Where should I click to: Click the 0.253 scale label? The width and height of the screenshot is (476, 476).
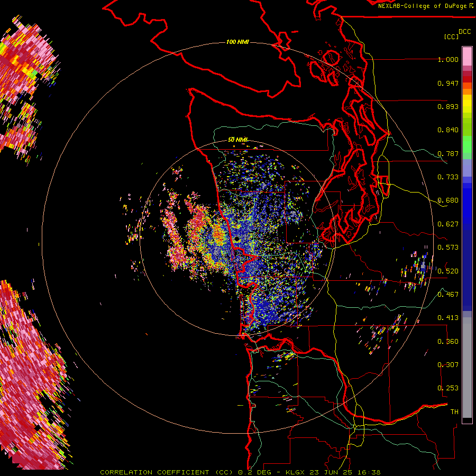pyautogui.click(x=448, y=388)
